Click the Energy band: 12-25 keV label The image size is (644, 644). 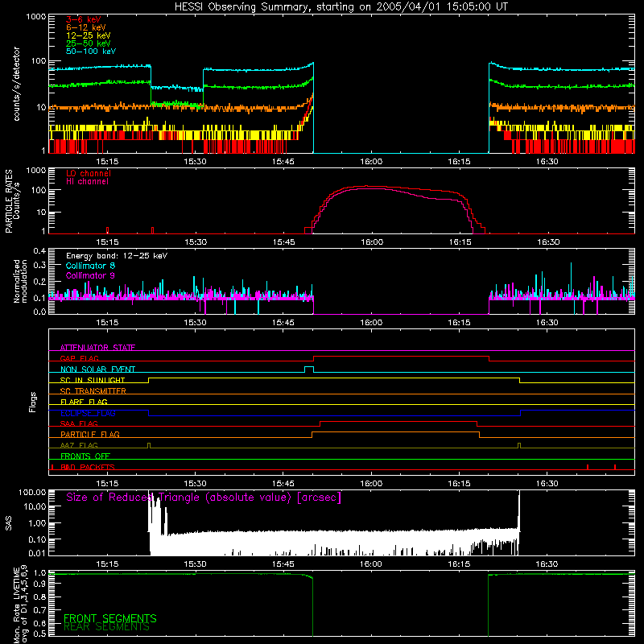click(x=117, y=256)
